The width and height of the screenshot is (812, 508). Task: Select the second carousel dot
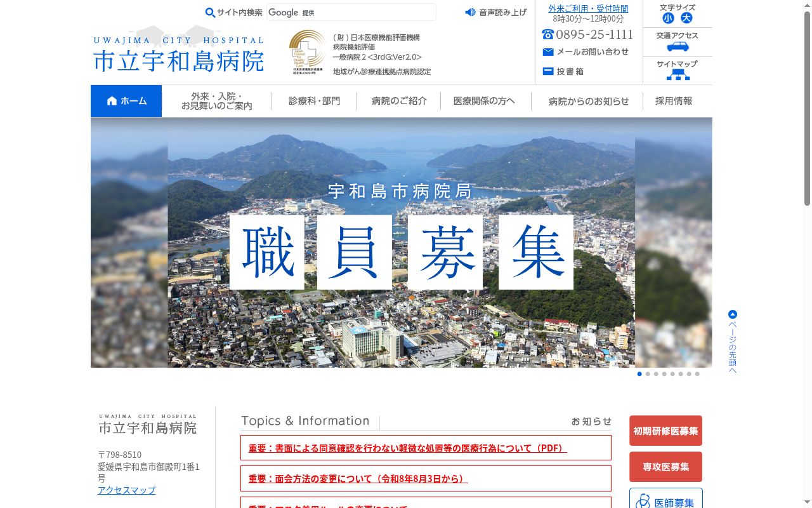[648, 374]
